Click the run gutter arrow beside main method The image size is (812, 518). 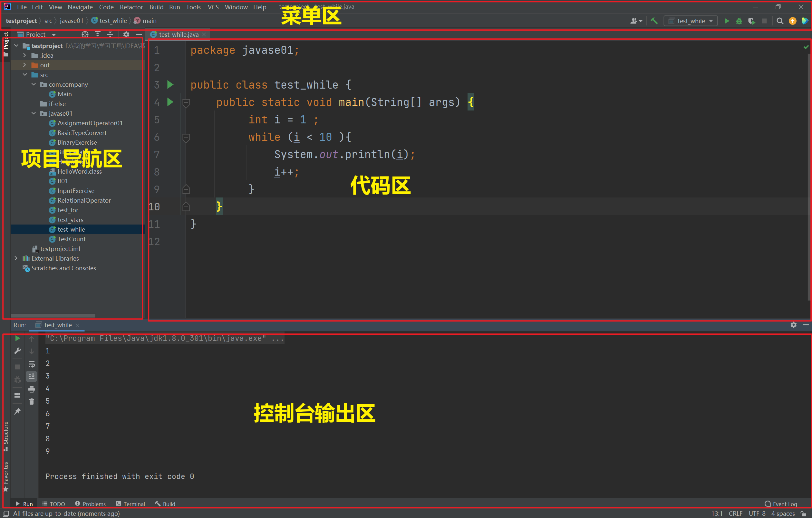click(x=170, y=102)
